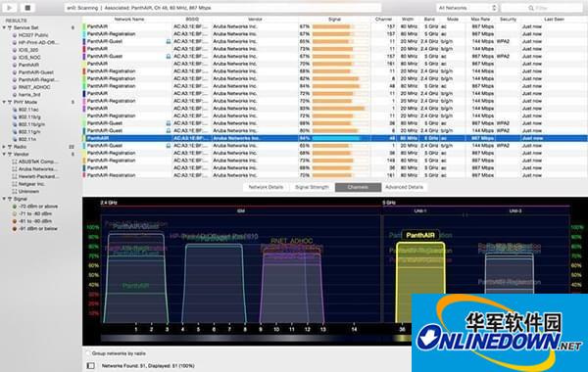
Task: Open the Advanced Details tab
Action: click(x=404, y=187)
